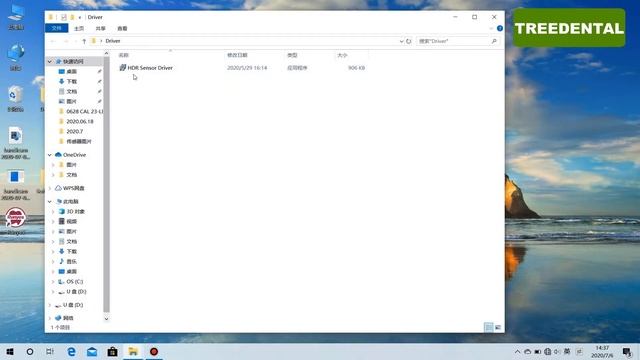Click the Forward navigation arrow
This screenshot has width=640, height=360.
(65, 41)
